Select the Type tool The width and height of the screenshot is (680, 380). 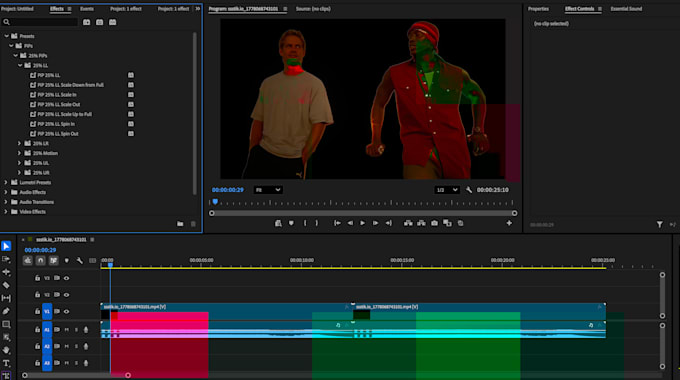[6, 363]
